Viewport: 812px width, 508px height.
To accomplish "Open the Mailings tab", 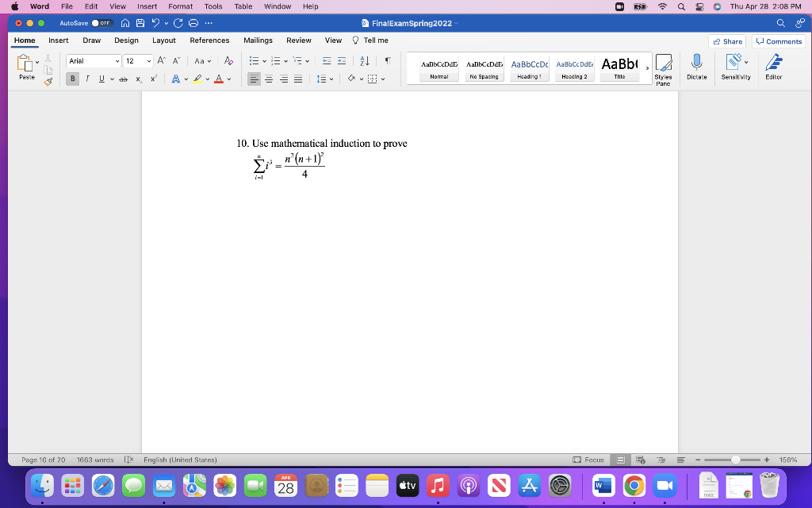I will (x=258, y=40).
